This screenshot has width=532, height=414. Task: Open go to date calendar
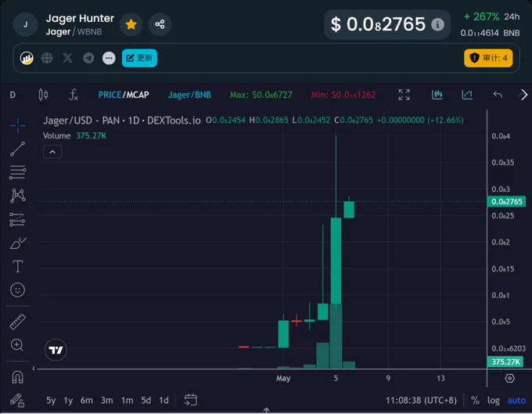click(x=190, y=400)
